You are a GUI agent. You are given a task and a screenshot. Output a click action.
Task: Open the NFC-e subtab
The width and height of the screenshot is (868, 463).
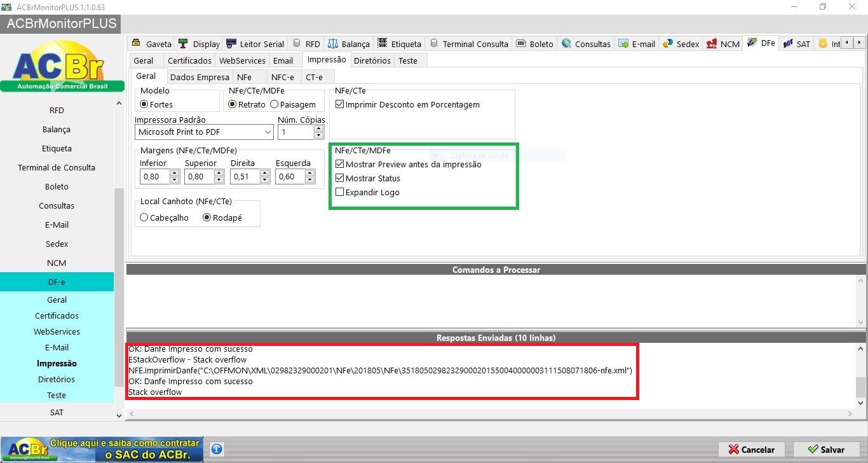pyautogui.click(x=283, y=77)
